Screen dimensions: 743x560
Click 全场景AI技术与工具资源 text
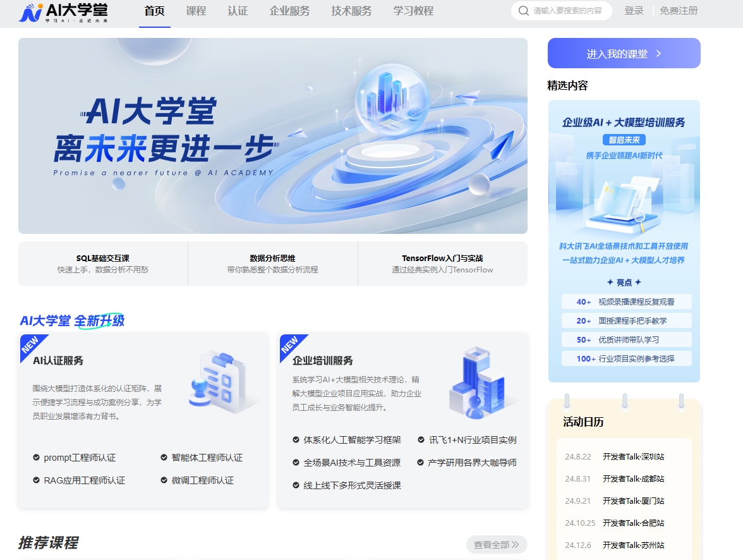(x=352, y=463)
